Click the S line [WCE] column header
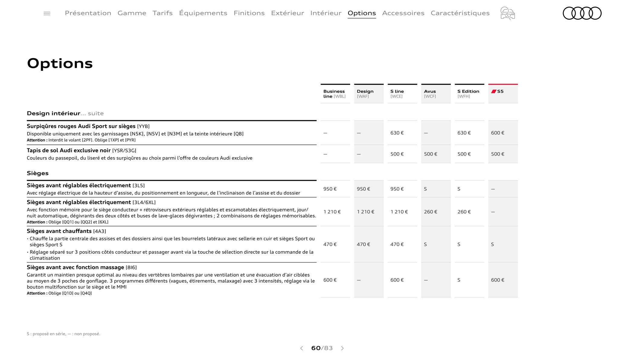The image size is (644, 362). (402, 94)
